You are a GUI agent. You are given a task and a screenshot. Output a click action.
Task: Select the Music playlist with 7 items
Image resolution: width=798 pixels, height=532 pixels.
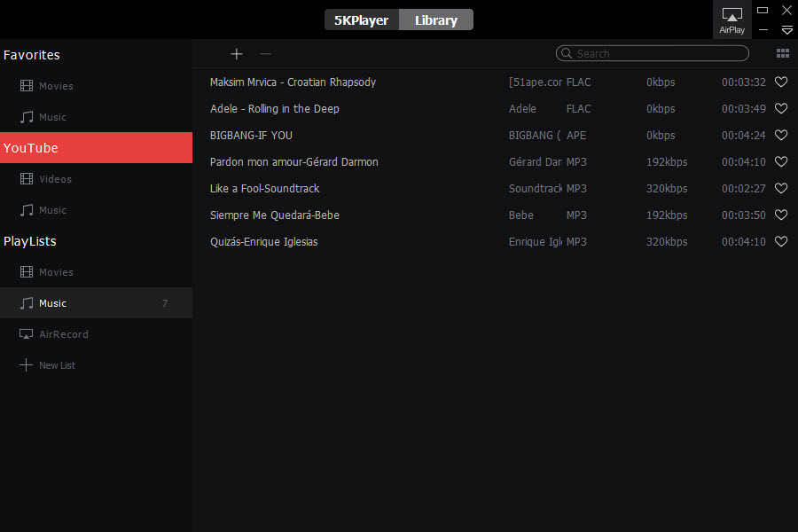tap(96, 303)
